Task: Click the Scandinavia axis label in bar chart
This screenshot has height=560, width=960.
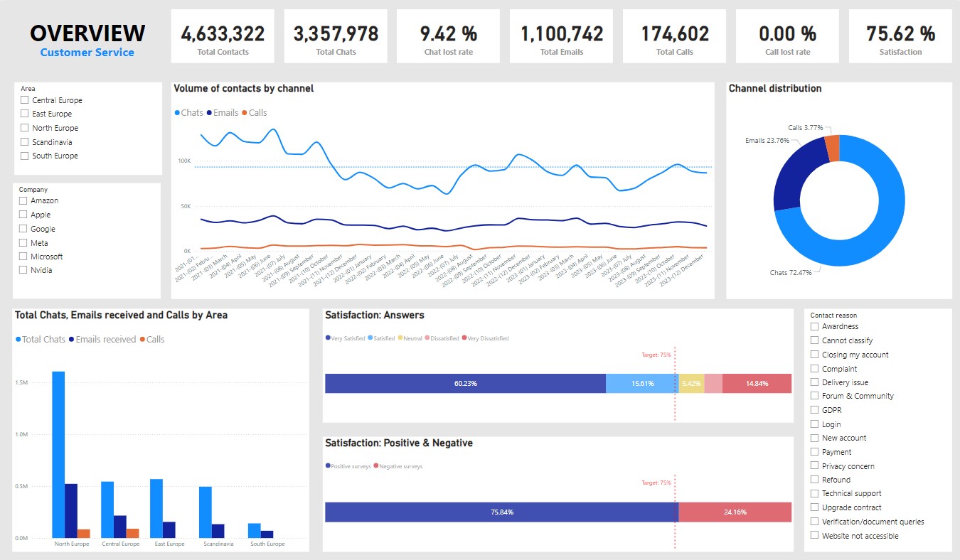Action: coord(218,544)
